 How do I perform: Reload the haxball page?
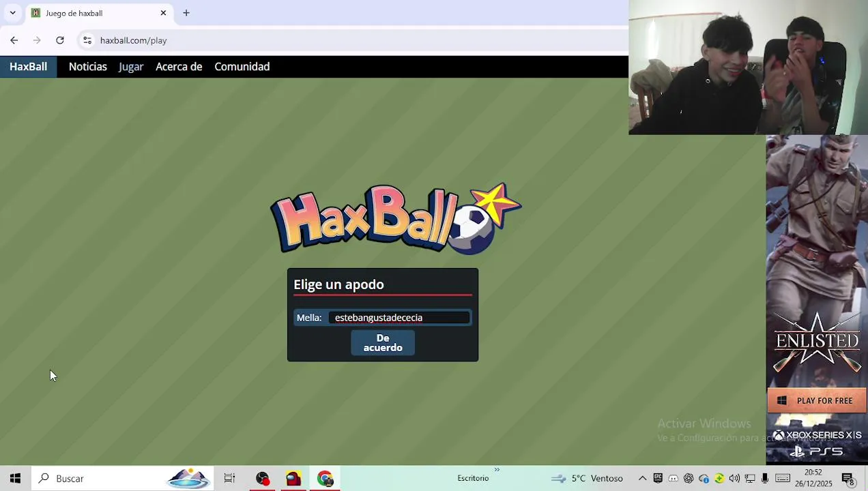coord(60,40)
